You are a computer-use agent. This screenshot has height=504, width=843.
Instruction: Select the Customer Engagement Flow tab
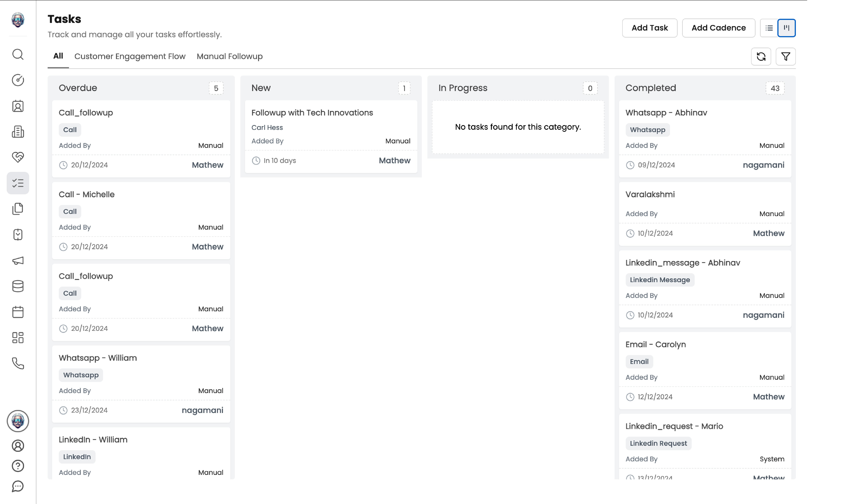(130, 56)
